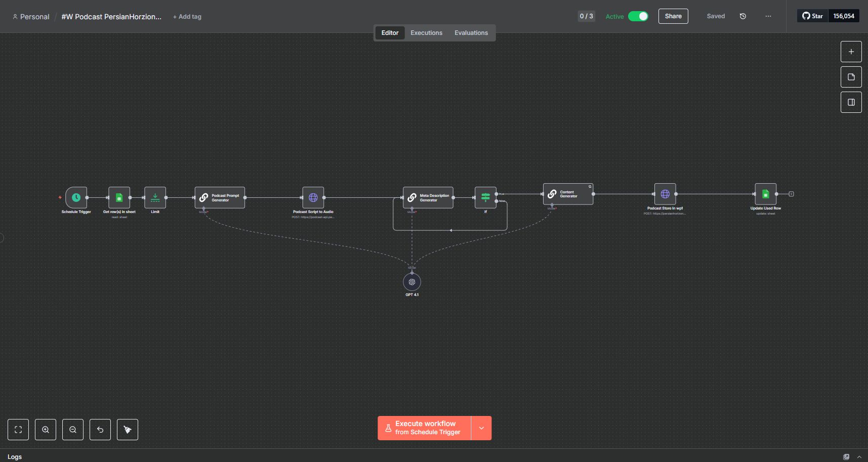Open the three-dots workflow options menu
Viewport: 868px width, 462px height.
pyautogui.click(x=768, y=16)
